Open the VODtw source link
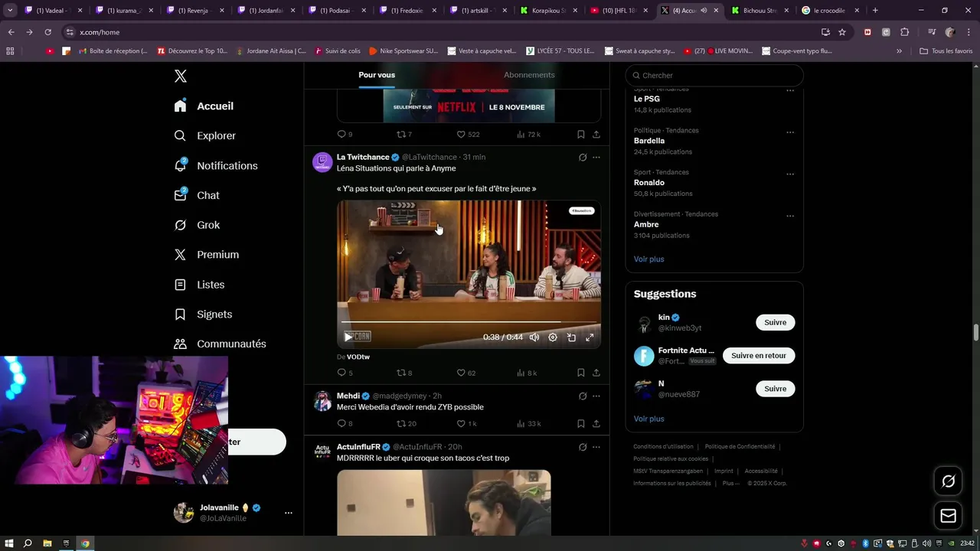This screenshot has height=551, width=980. click(358, 357)
